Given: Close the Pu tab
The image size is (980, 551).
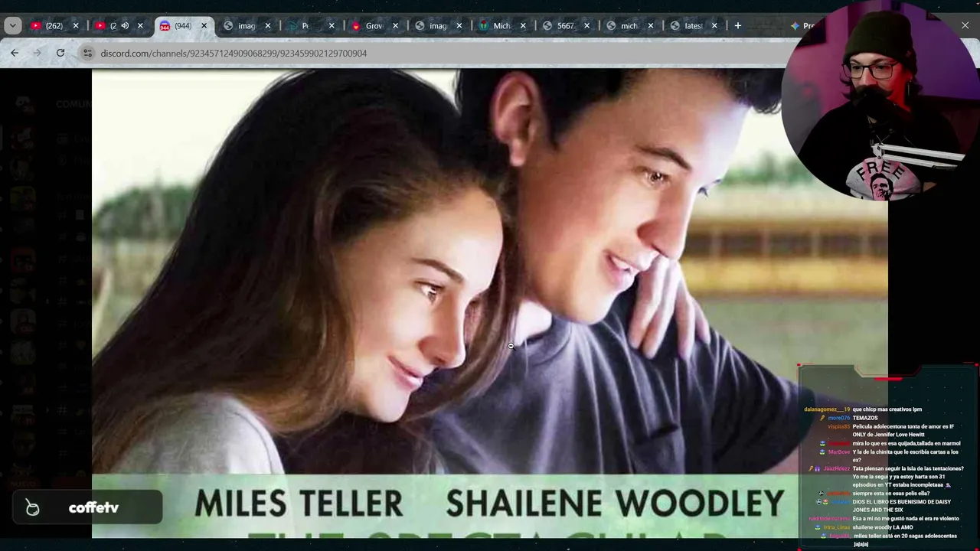Looking at the screenshot, I should 332,25.
